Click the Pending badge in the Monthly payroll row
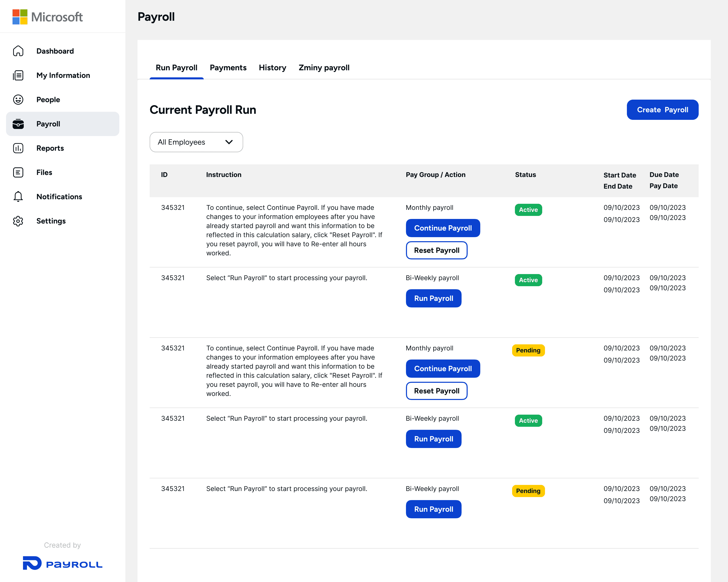This screenshot has width=728, height=582. 528,351
